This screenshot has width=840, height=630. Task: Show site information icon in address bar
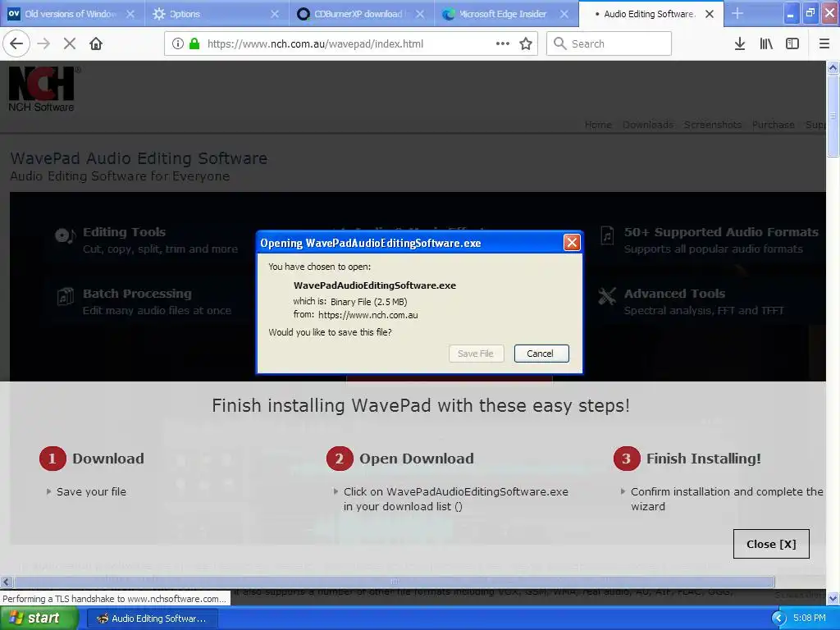pos(178,43)
